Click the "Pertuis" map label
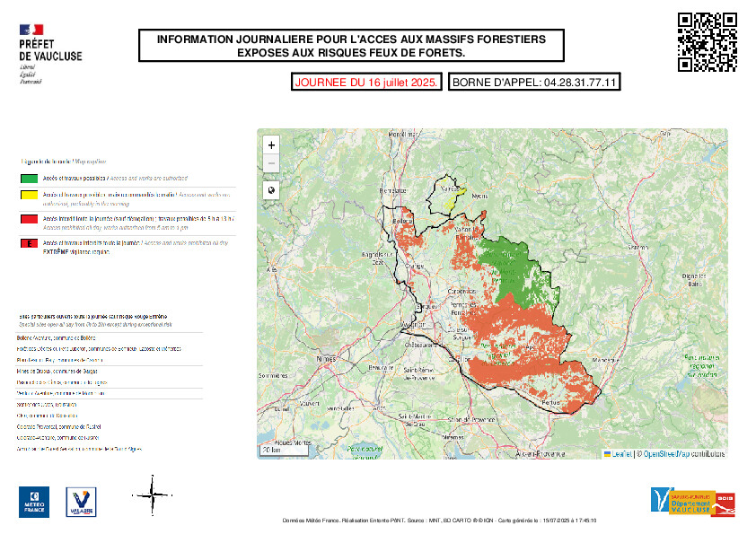Screen dimensions: 756x534 550,402
